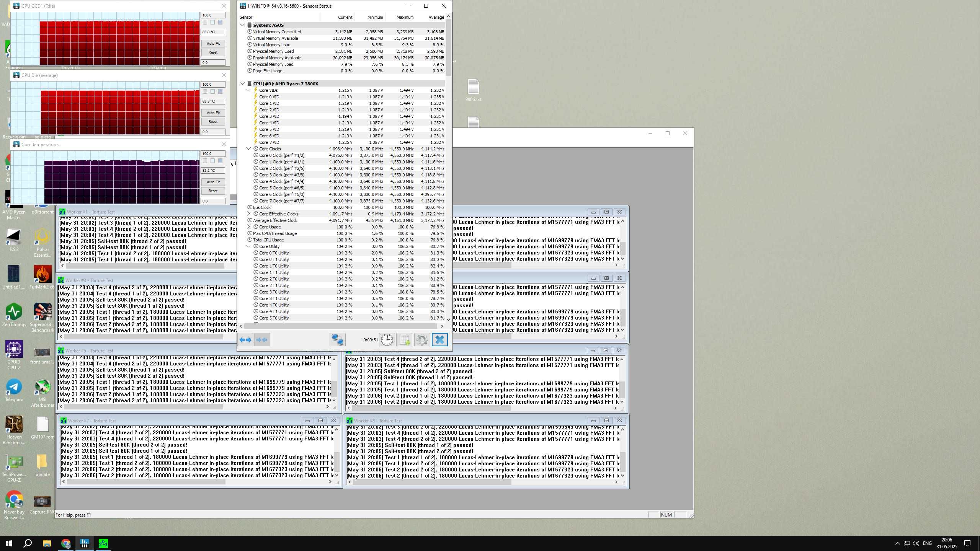Click the expand columns blue arrows button in HWiNFO
Image resolution: width=980 pixels, height=551 pixels.
pos(245,340)
